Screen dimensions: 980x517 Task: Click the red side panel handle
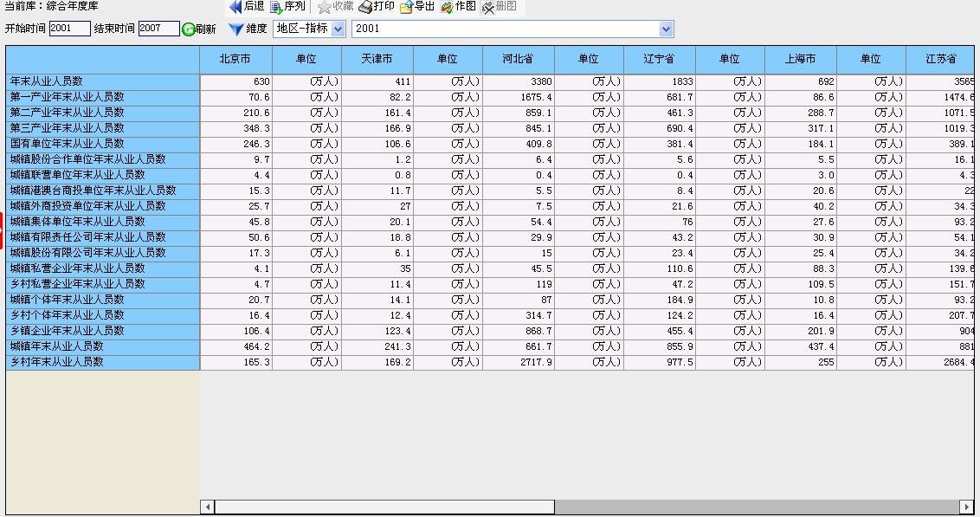[x=2, y=230]
